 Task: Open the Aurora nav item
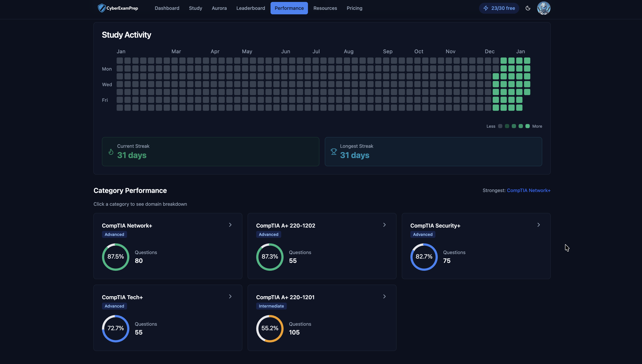[219, 8]
